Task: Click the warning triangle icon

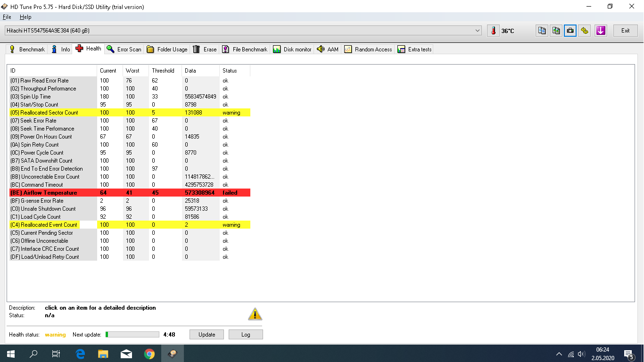Action: tap(255, 314)
